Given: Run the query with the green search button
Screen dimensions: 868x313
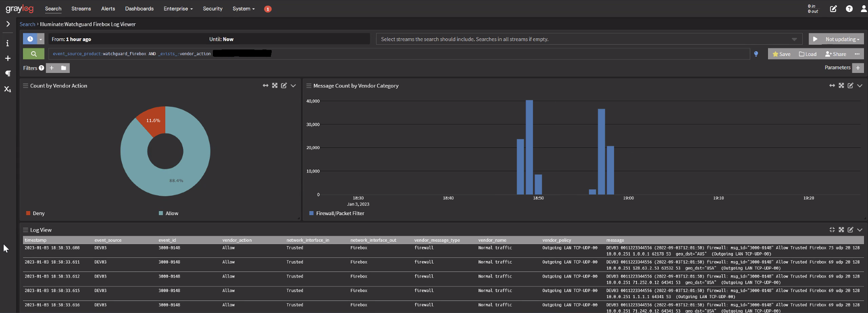Looking at the screenshot, I should (x=34, y=54).
